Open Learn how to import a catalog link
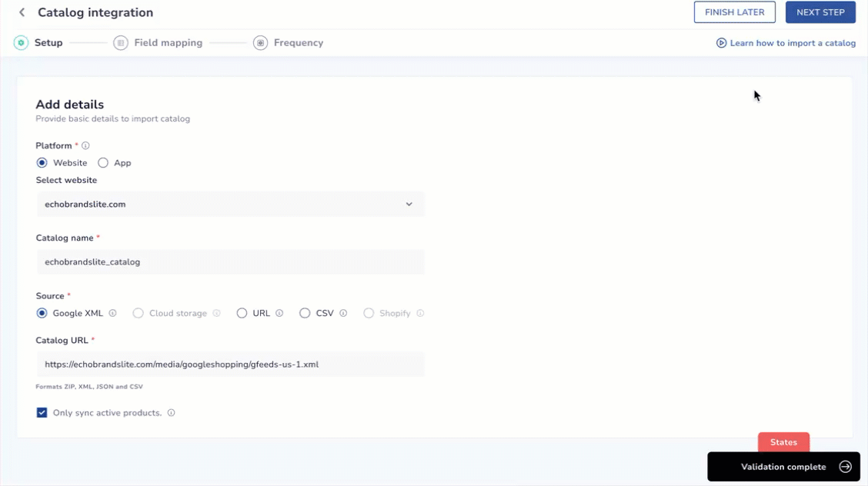 coord(793,42)
